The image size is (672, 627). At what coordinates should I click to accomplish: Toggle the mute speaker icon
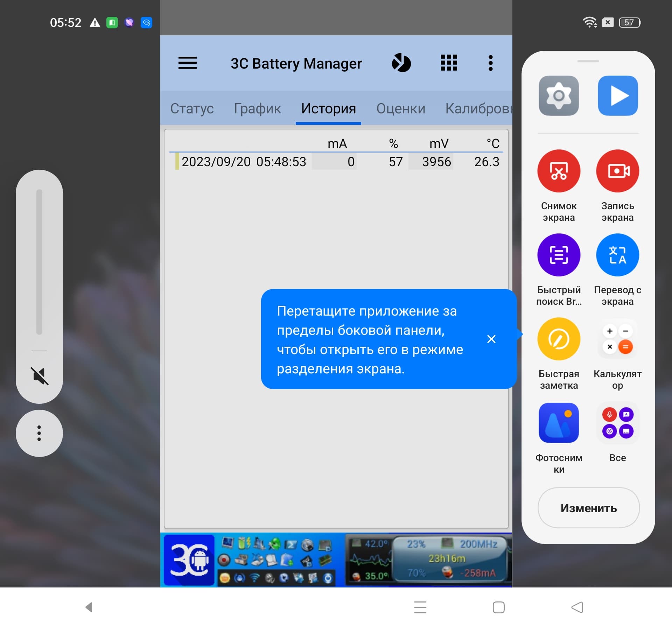pyautogui.click(x=39, y=376)
